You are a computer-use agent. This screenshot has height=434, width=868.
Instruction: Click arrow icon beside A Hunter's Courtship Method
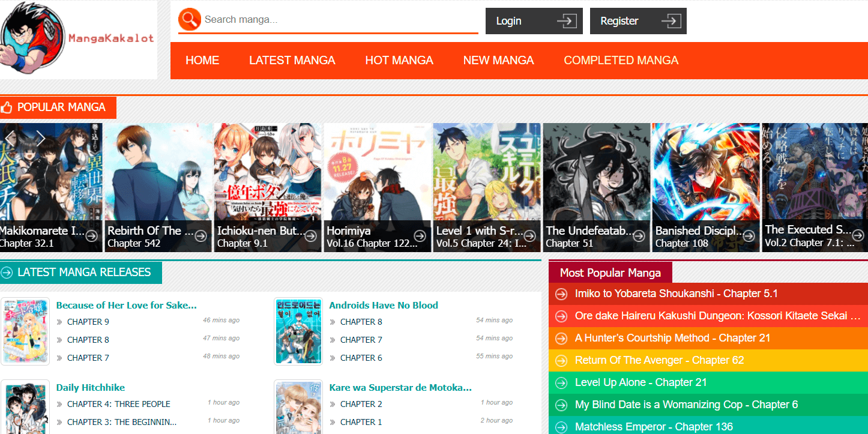pyautogui.click(x=561, y=339)
